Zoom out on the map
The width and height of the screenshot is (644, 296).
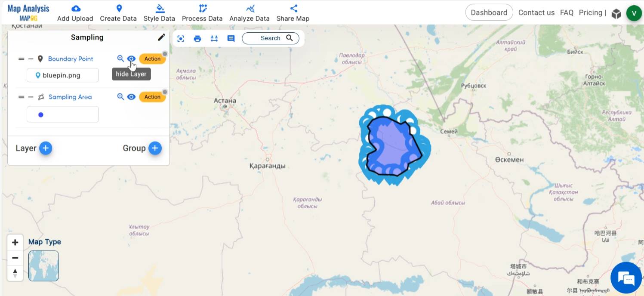tap(15, 258)
